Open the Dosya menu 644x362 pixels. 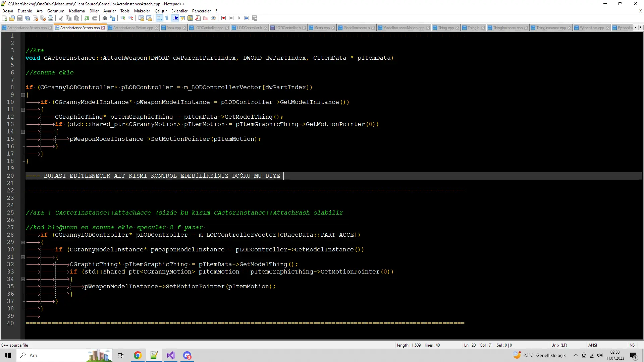(x=8, y=11)
